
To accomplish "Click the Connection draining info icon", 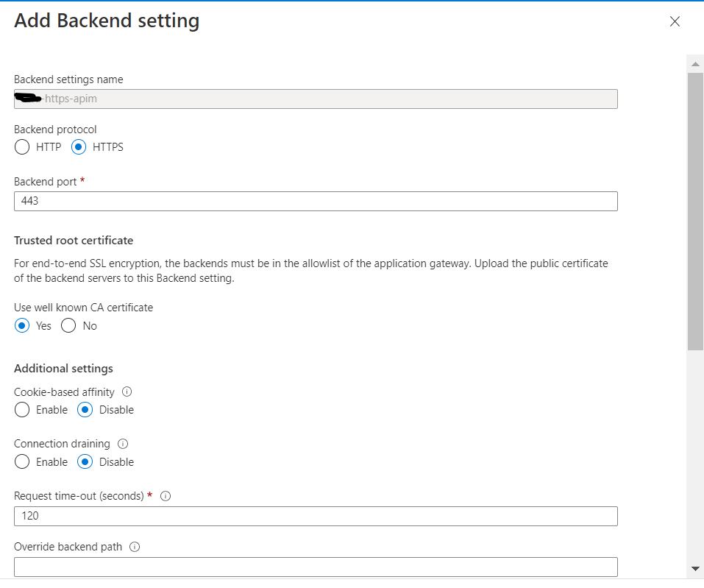I will click(123, 444).
